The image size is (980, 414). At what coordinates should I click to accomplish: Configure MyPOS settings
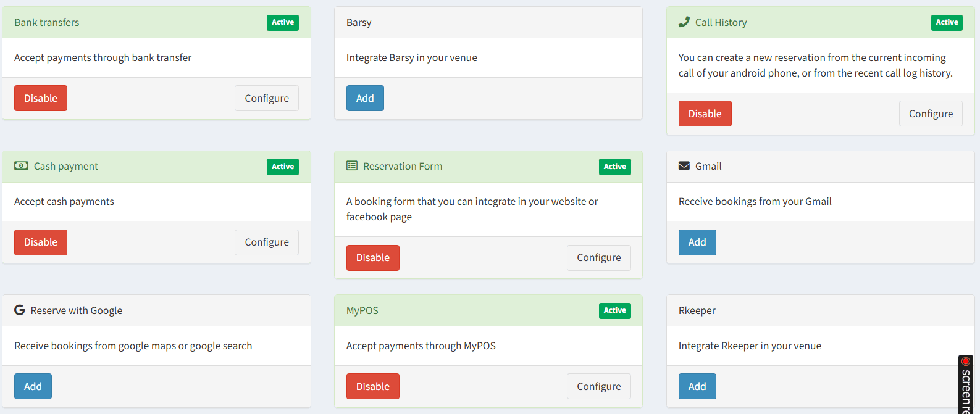point(598,386)
